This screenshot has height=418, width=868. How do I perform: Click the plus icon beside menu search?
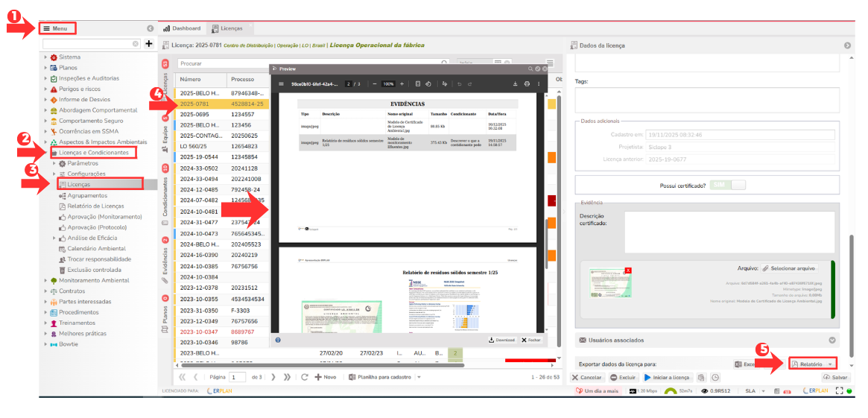tap(149, 44)
